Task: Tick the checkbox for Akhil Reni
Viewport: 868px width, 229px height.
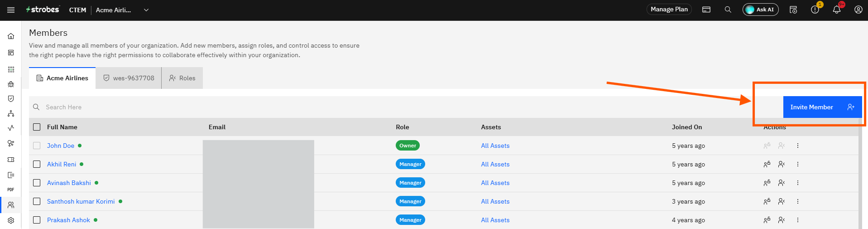Action: [37, 164]
